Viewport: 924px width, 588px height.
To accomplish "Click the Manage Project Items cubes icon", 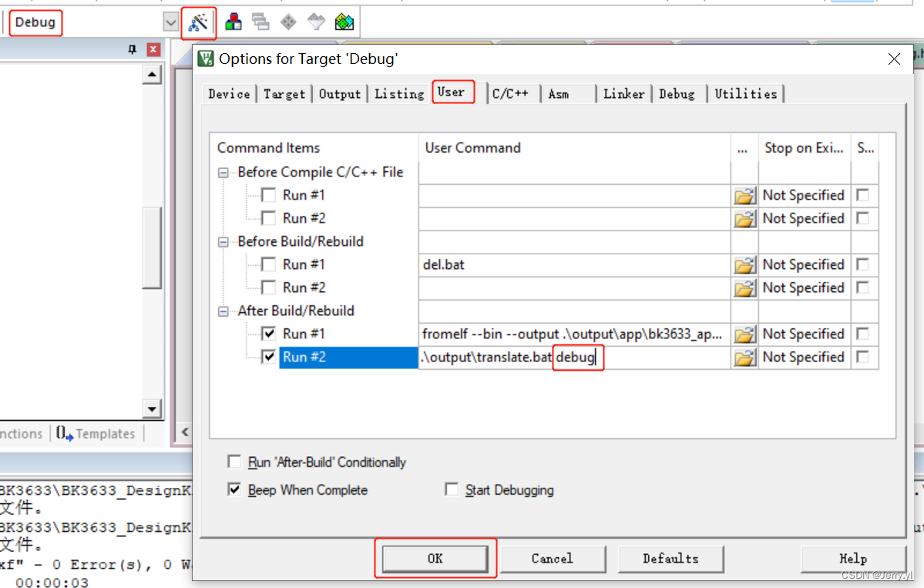I will 234,22.
